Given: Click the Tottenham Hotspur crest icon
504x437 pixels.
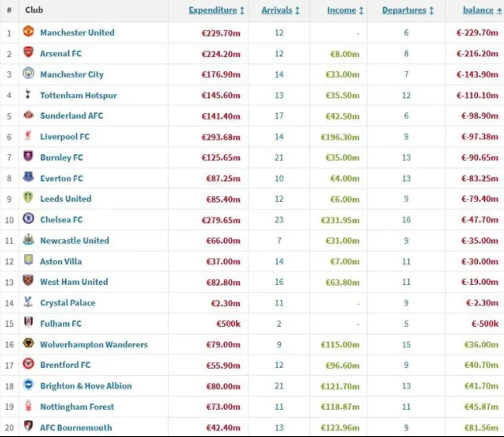Looking at the screenshot, I should [x=28, y=95].
